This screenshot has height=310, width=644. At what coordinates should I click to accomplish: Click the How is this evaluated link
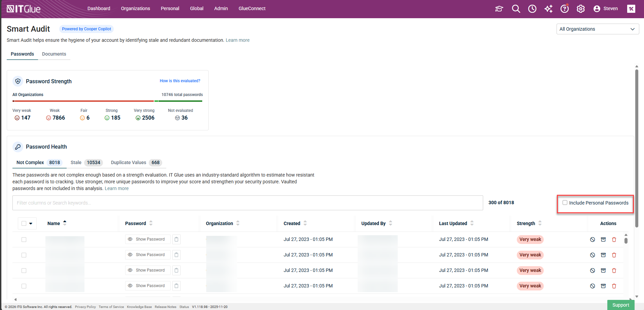click(180, 81)
